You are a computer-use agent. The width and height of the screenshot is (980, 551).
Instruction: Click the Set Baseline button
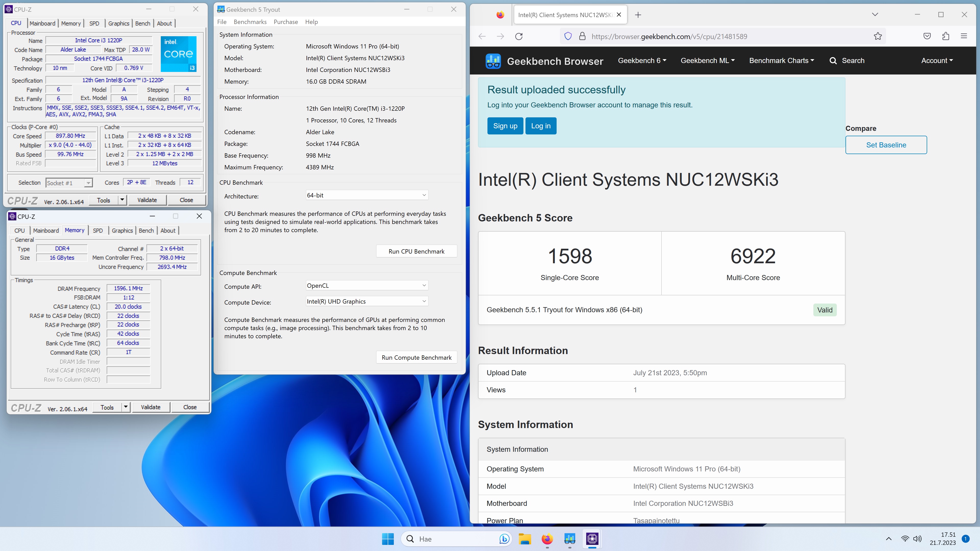pyautogui.click(x=886, y=145)
